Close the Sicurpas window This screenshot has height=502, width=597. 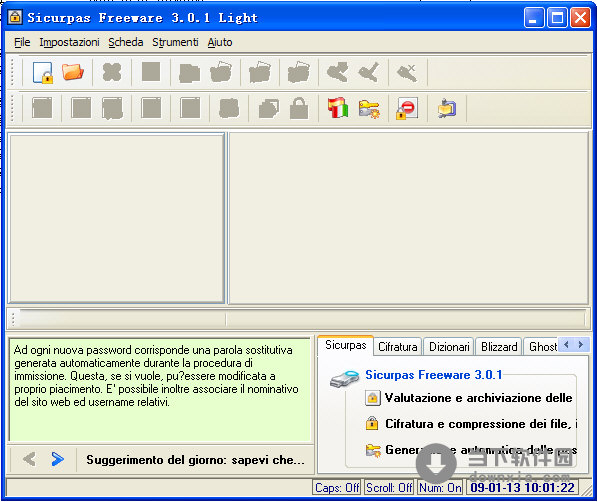(x=580, y=18)
